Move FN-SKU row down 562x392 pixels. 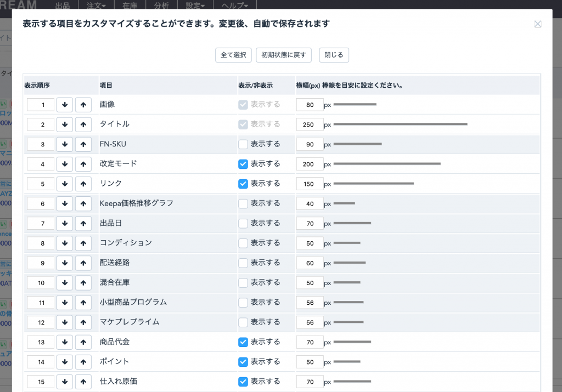coord(65,144)
